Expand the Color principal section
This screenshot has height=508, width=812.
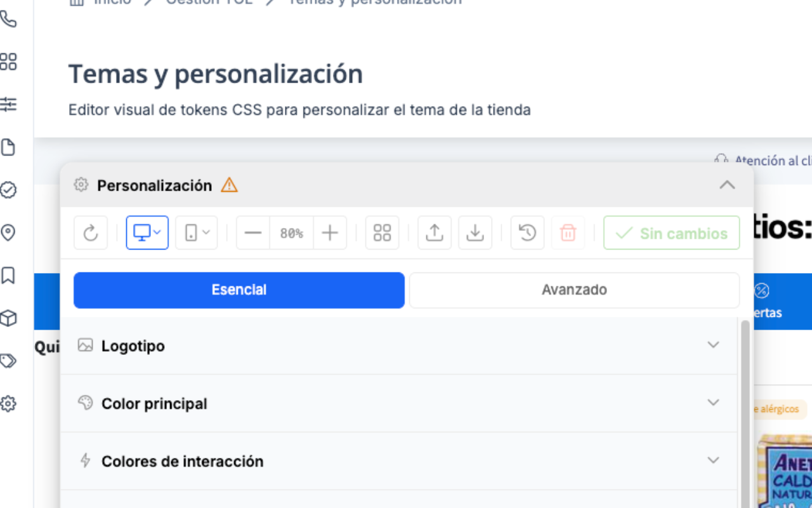click(x=399, y=403)
